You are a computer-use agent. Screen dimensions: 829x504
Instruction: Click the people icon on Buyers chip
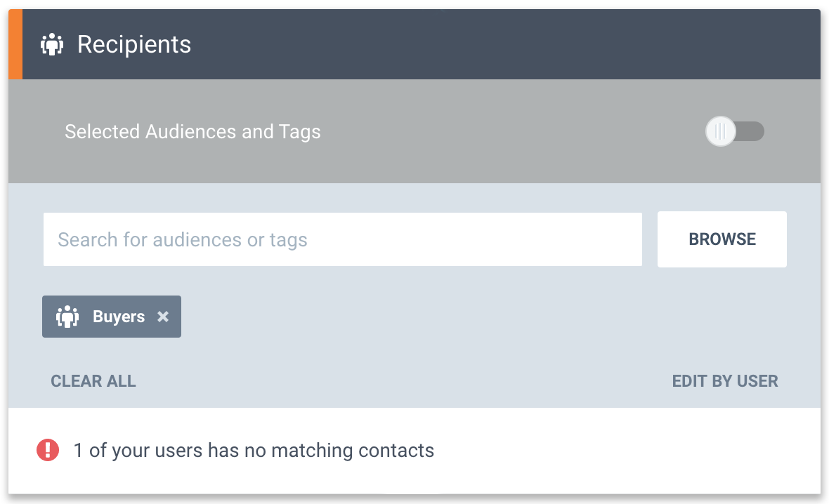pyautogui.click(x=67, y=317)
